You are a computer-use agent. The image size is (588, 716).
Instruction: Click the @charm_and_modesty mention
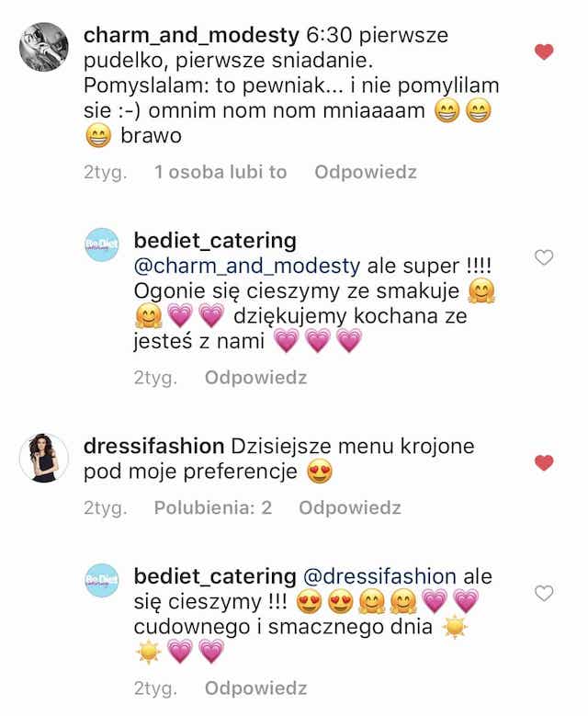(247, 267)
